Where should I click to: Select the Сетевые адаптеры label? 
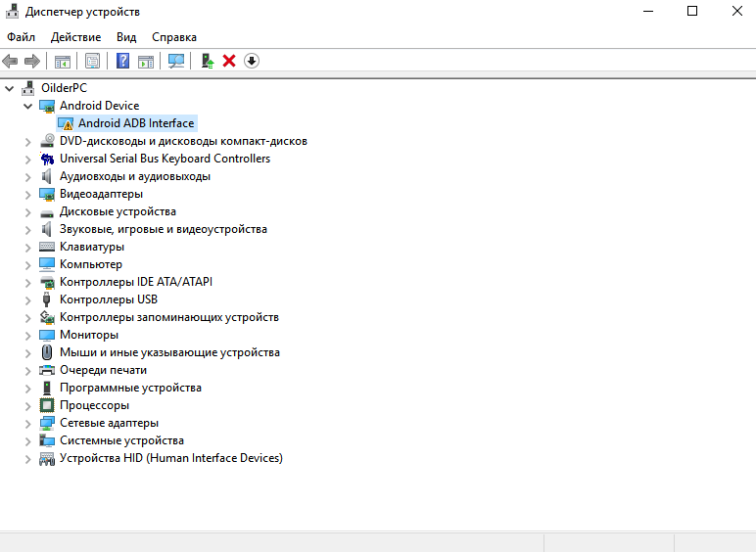click(109, 423)
